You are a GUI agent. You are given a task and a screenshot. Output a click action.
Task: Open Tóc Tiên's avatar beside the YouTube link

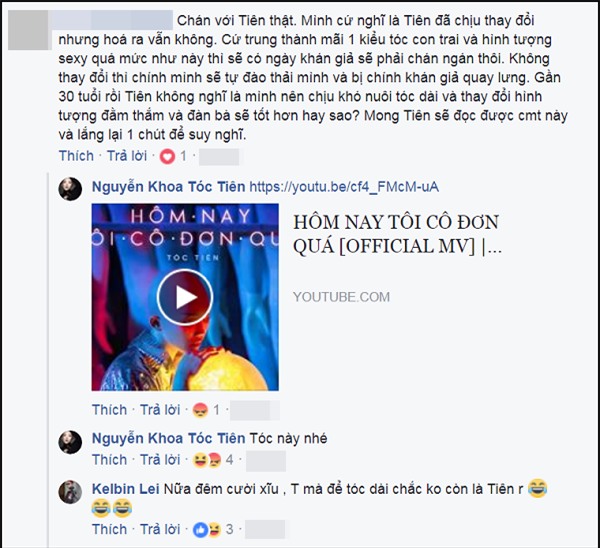(x=70, y=189)
